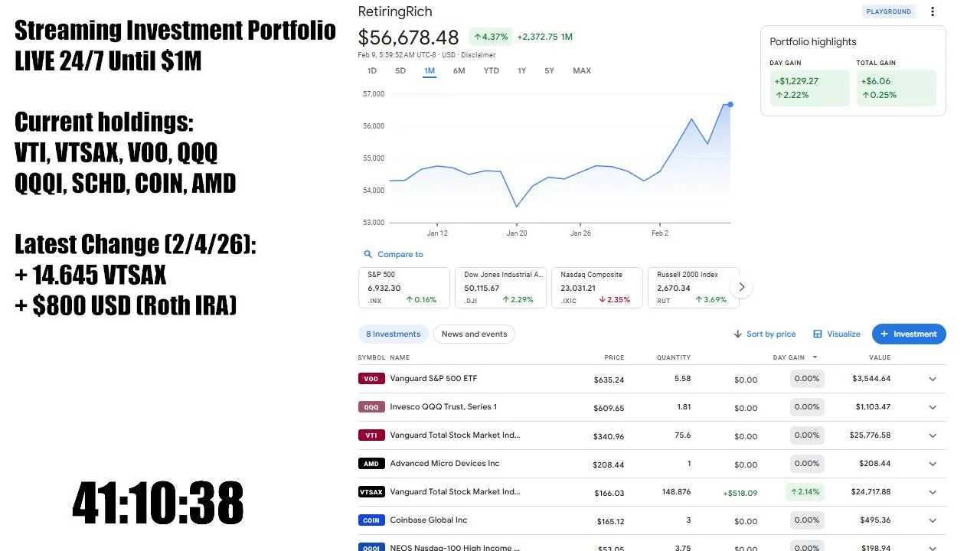Click the VTSAX ticker symbol badge
This screenshot has height=551, width=980.
371,492
